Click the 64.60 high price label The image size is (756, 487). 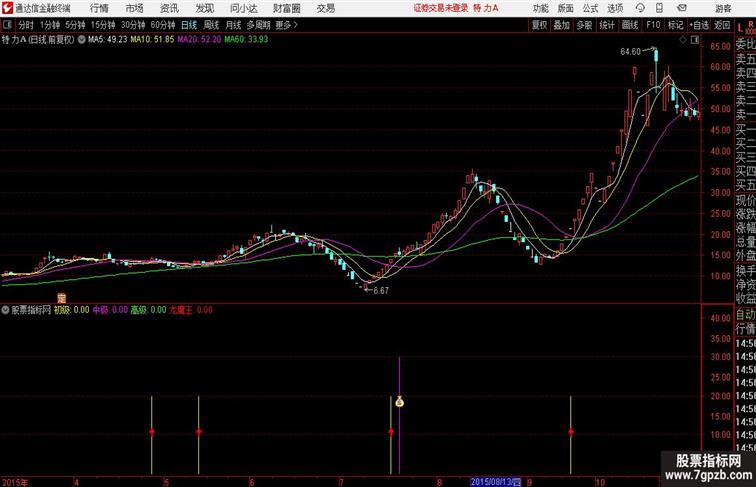tap(631, 52)
